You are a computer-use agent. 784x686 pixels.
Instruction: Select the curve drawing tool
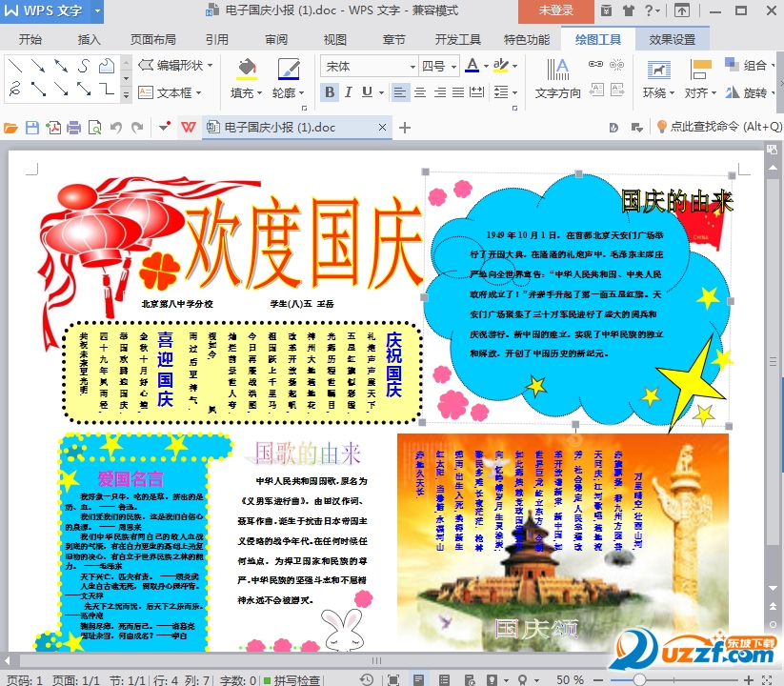click(84, 66)
